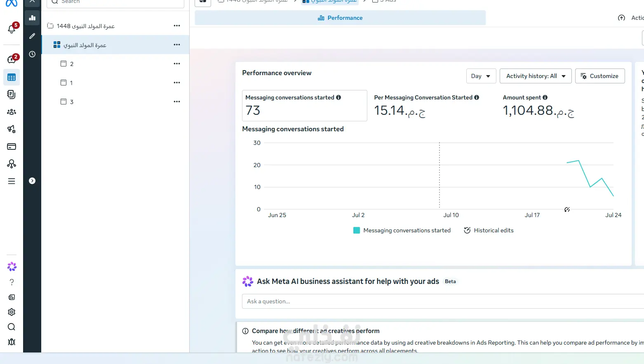Open the Audiences people icon
The width and height of the screenshot is (644, 364).
tap(12, 112)
